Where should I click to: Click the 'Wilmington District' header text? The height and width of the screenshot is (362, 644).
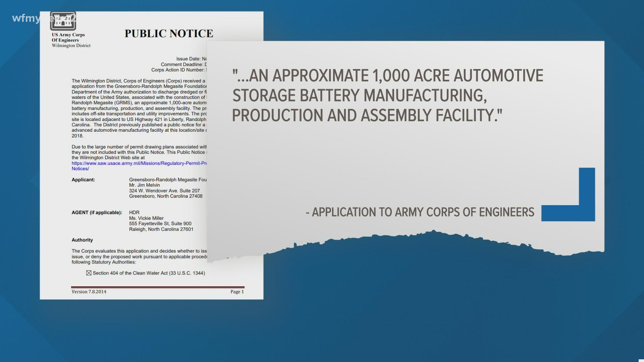click(71, 46)
